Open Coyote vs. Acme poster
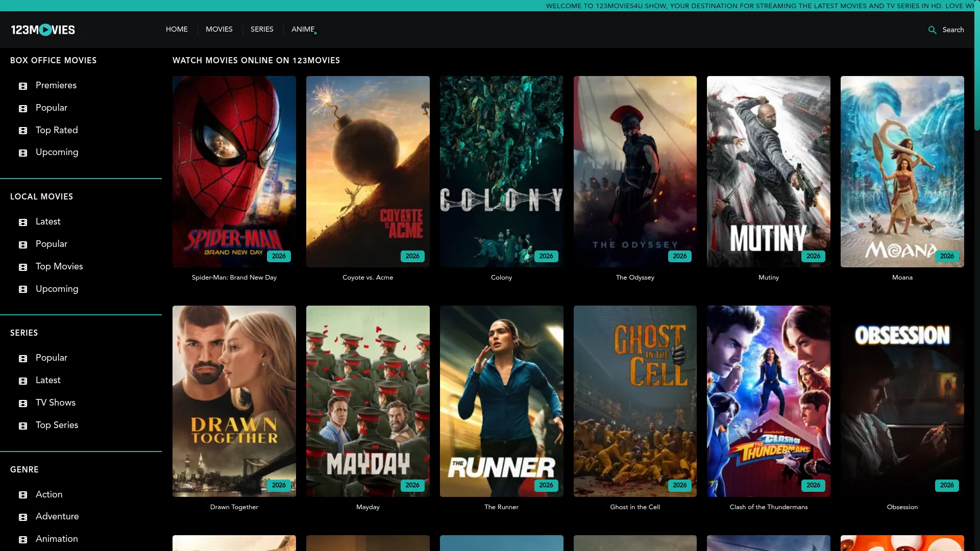The width and height of the screenshot is (980, 551). coord(367,171)
